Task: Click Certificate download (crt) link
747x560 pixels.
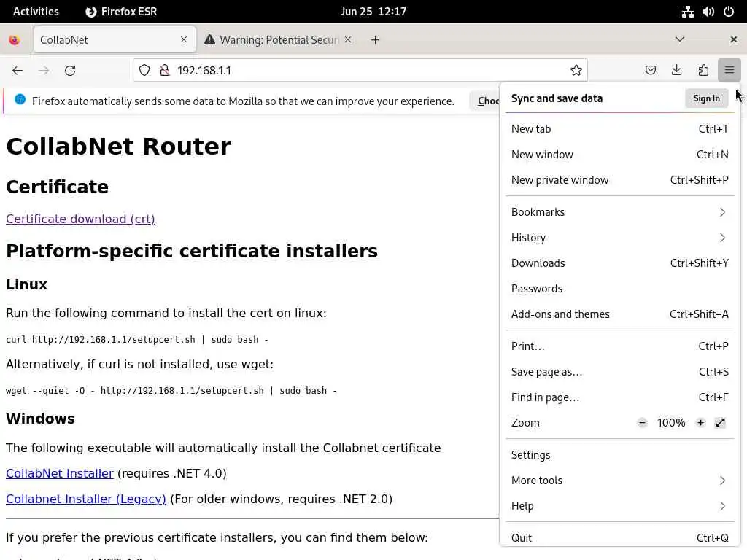Action: click(x=80, y=219)
